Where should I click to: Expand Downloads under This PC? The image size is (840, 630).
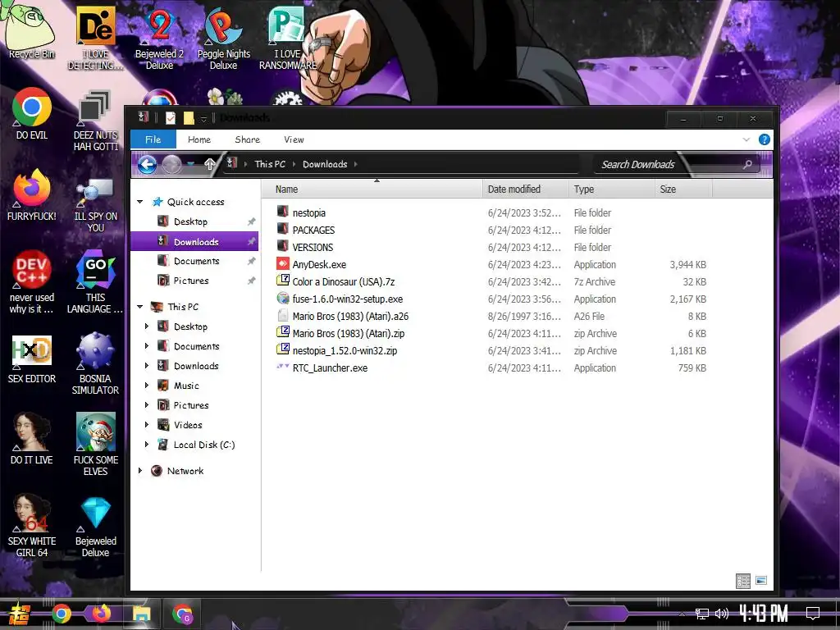(x=146, y=366)
